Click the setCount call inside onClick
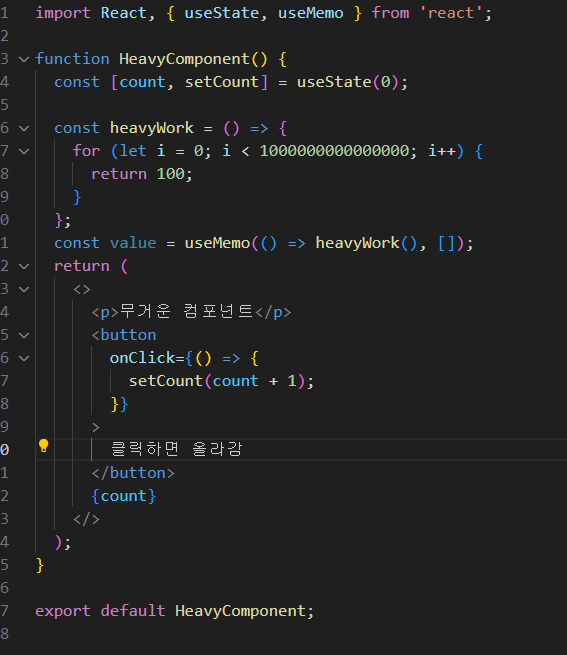The height and width of the screenshot is (655, 567). [221, 381]
